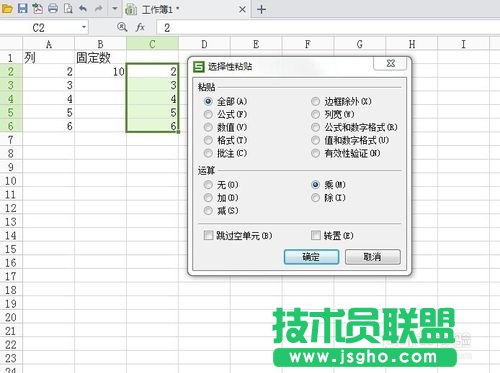Select the 数值(V) paste option

(x=226, y=127)
